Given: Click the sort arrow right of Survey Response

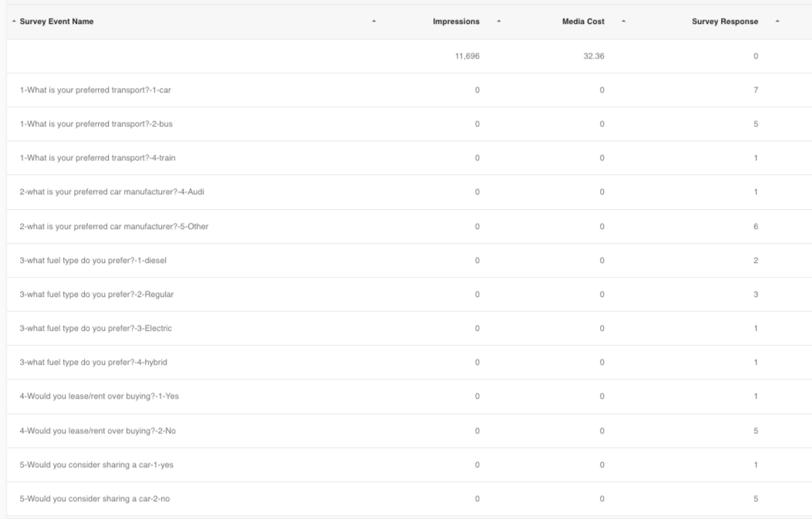Looking at the screenshot, I should [x=777, y=22].
